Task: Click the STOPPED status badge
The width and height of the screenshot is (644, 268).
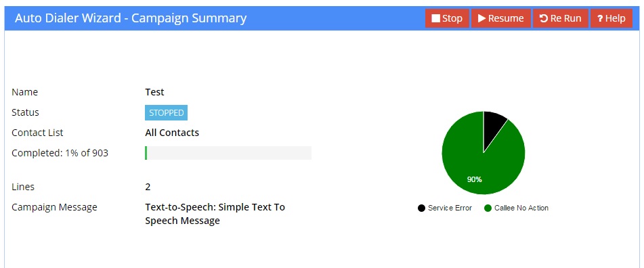Action: click(167, 113)
